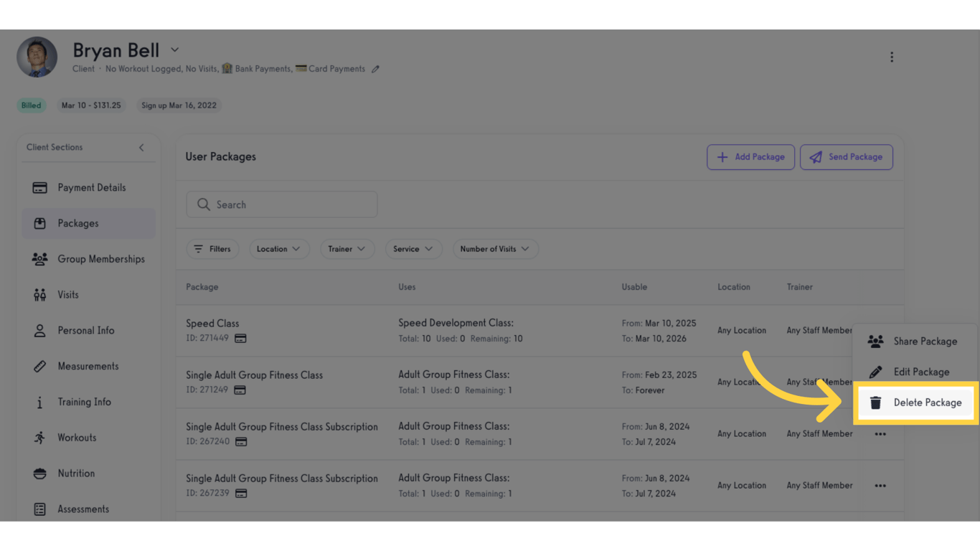Image resolution: width=980 pixels, height=551 pixels.
Task: Open Workouts via its running figure icon
Action: (39, 438)
